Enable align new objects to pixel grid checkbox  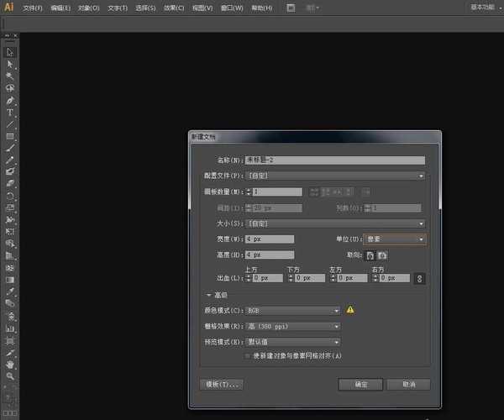coord(247,355)
